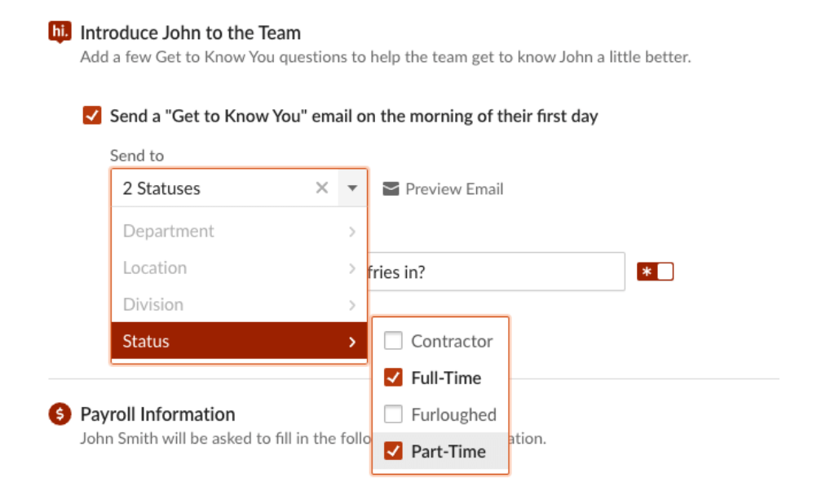Viewport: 817px width, 504px height.
Task: Open the Send to dropdown arrow
Action: click(352, 188)
